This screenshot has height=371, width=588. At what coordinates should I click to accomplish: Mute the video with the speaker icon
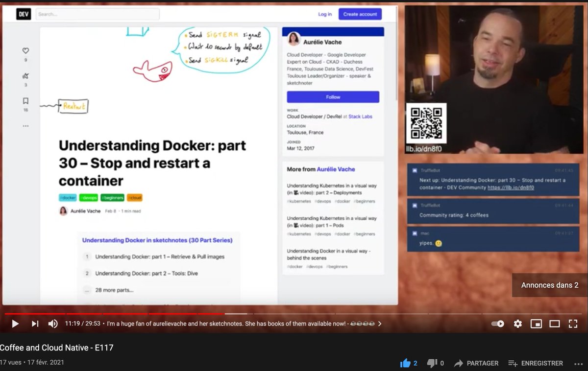(x=53, y=323)
